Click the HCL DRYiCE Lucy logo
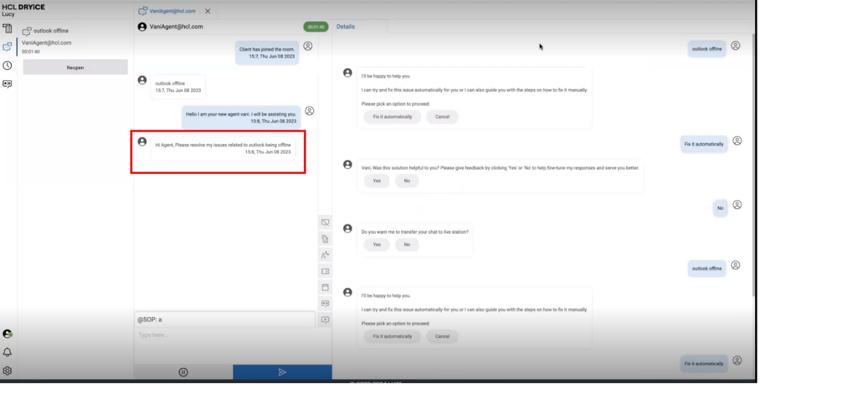Image resolution: width=868 pixels, height=412 pixels. pyautogui.click(x=23, y=10)
